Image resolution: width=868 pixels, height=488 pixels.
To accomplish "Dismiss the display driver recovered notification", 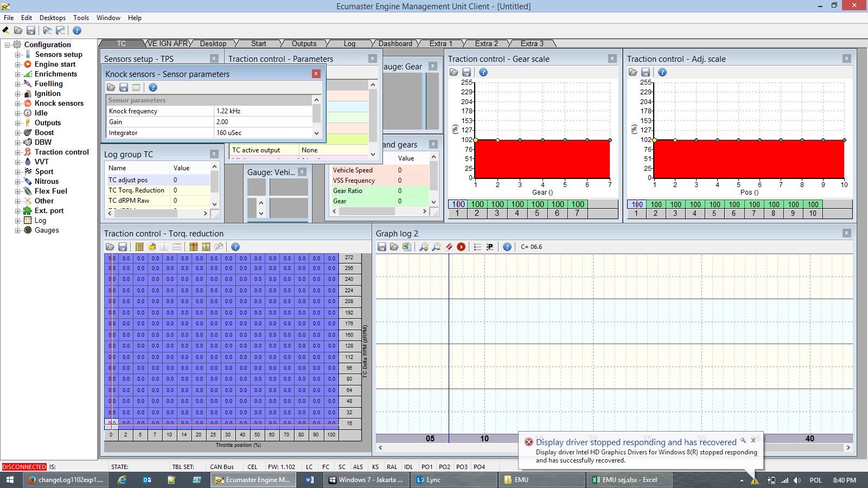I will pos(753,440).
